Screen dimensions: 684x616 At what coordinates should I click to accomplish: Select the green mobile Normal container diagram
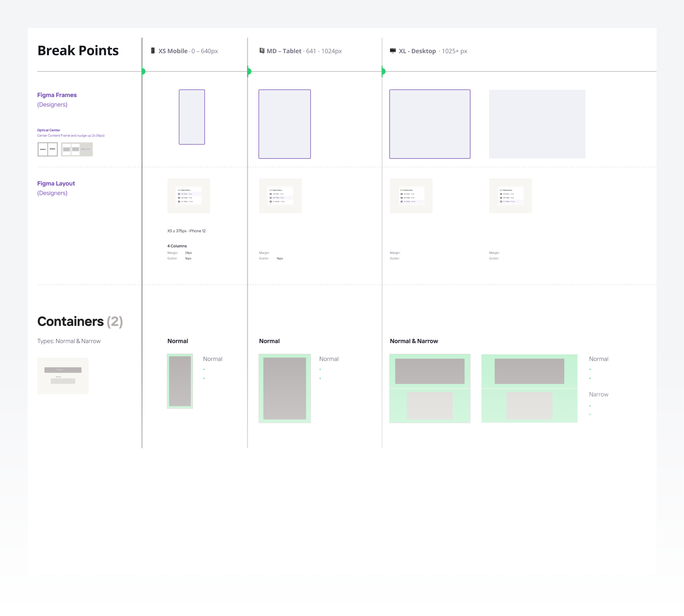click(180, 381)
